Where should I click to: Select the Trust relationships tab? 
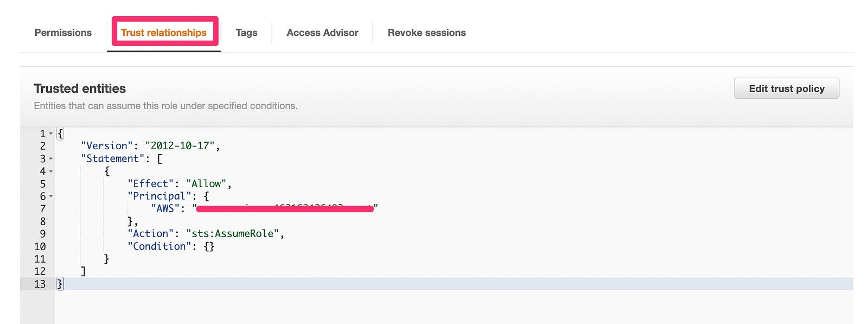pos(164,33)
